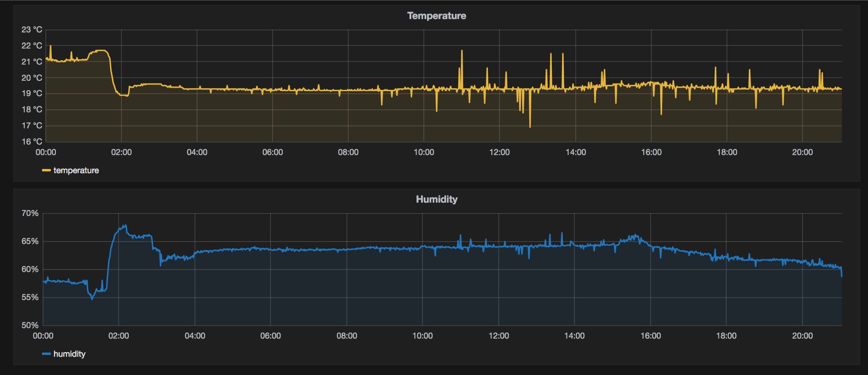868x375 pixels.
Task: Select 00:00 tick under the Temperature chart
Action: [46, 153]
